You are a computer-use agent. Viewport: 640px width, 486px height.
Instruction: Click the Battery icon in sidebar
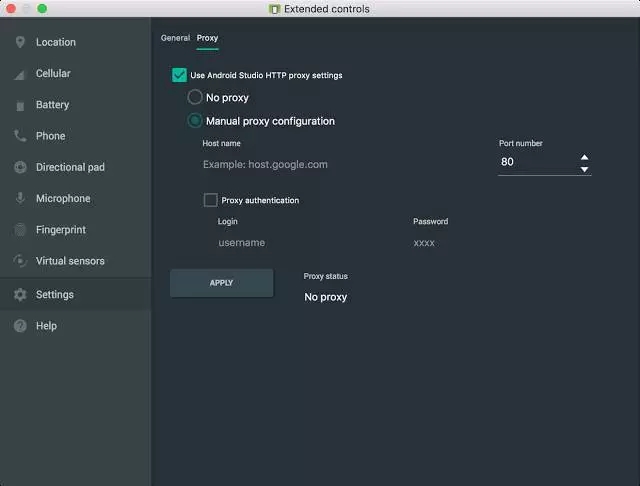[x=20, y=105]
